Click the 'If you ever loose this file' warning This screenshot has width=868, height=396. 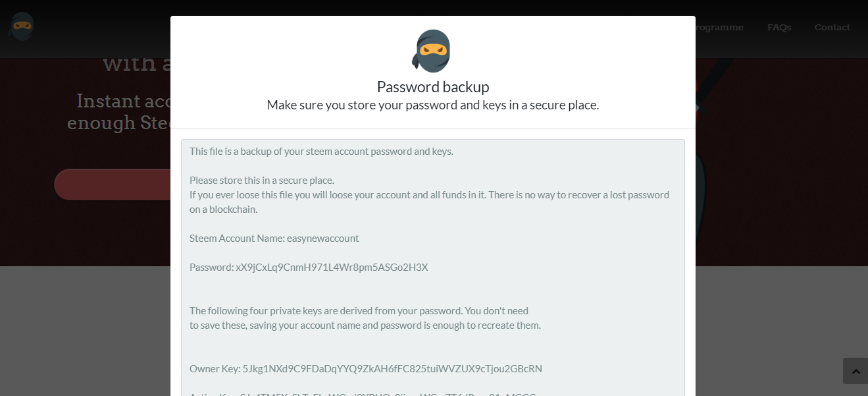[429, 202]
